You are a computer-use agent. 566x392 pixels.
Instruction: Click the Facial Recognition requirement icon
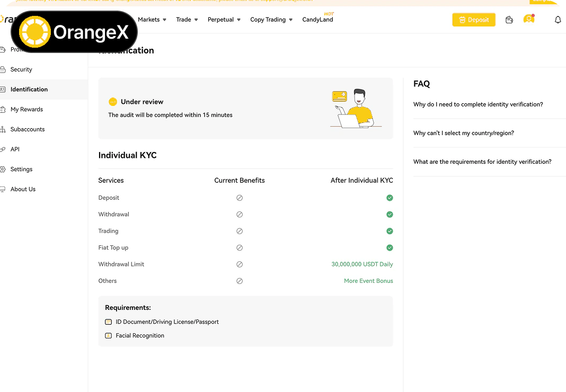[x=108, y=336]
